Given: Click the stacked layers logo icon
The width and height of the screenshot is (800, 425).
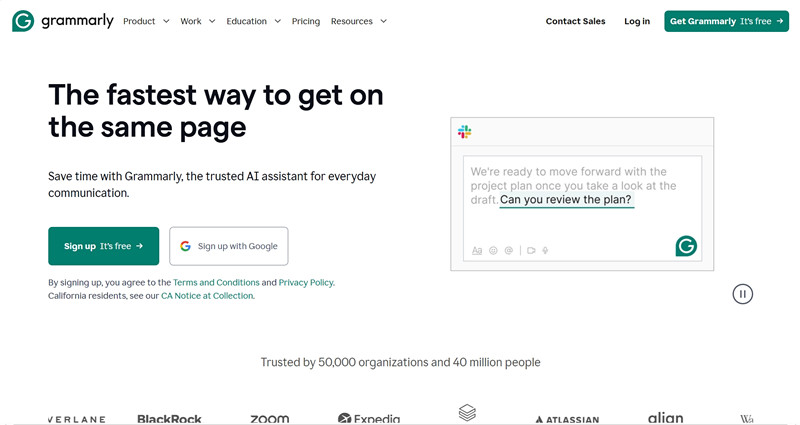Looking at the screenshot, I should (467, 412).
